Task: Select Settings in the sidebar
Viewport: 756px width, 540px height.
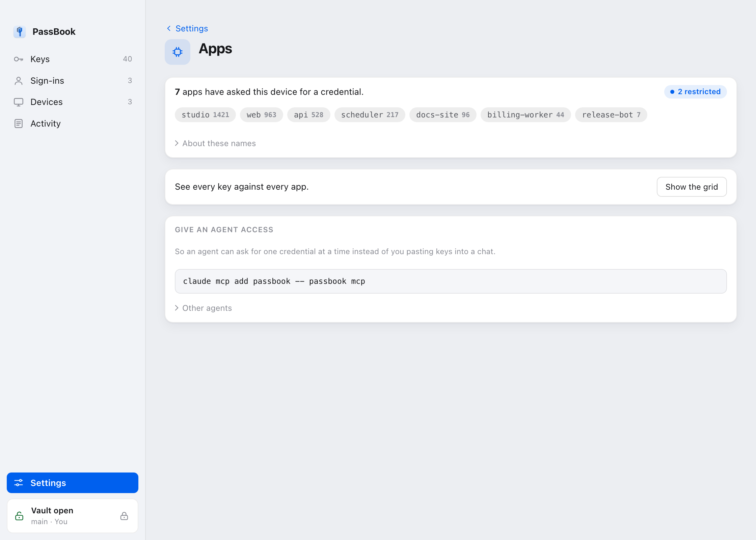Action: (x=73, y=483)
